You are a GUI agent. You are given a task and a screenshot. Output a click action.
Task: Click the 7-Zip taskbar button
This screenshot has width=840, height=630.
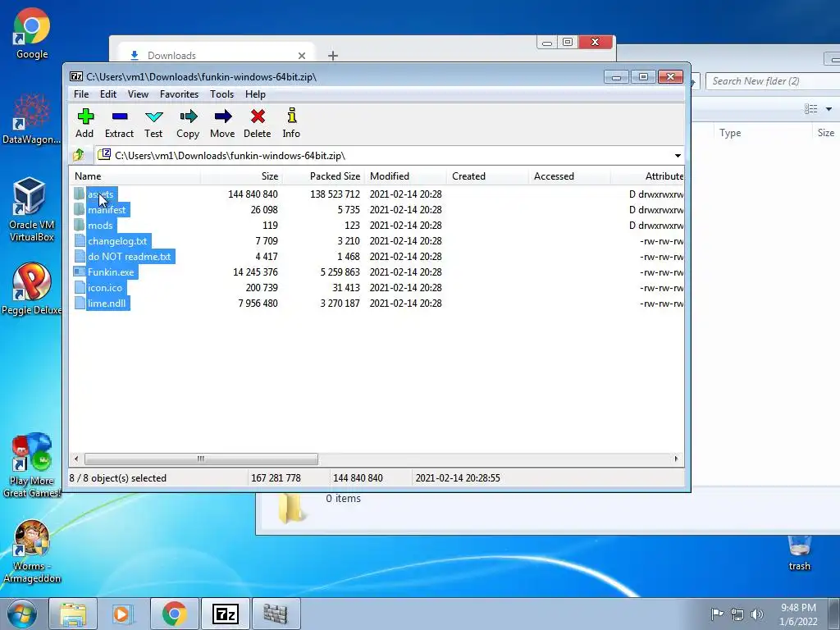coord(225,614)
